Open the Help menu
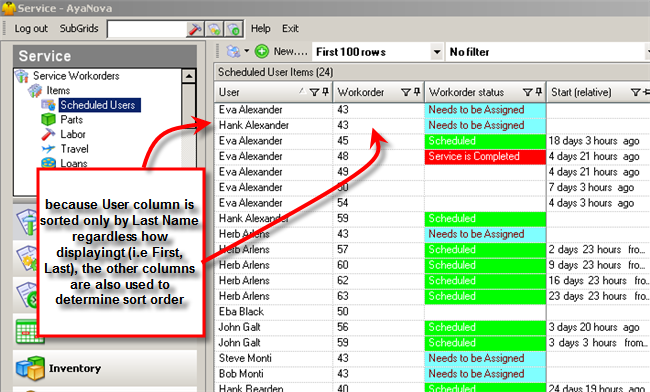Viewport: 650px width, 392px height. 260,29
